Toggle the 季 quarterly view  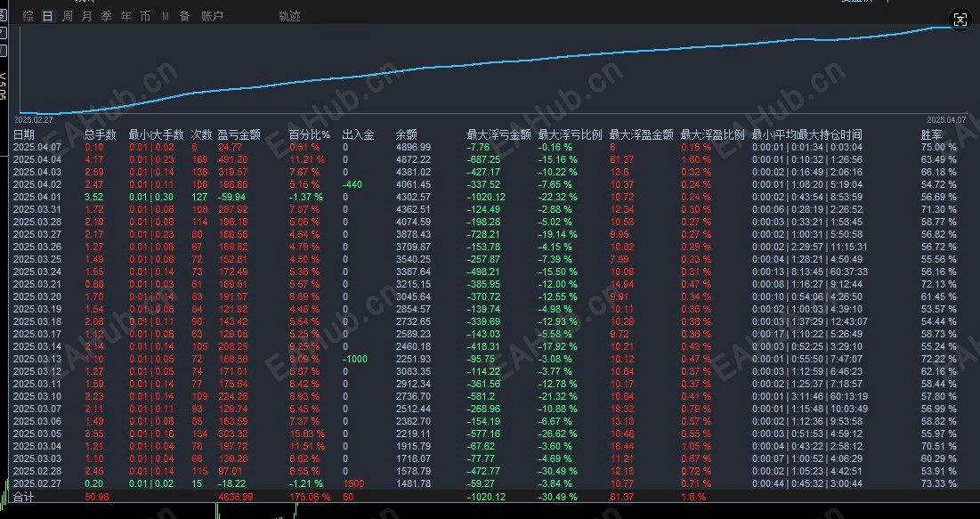tap(106, 15)
